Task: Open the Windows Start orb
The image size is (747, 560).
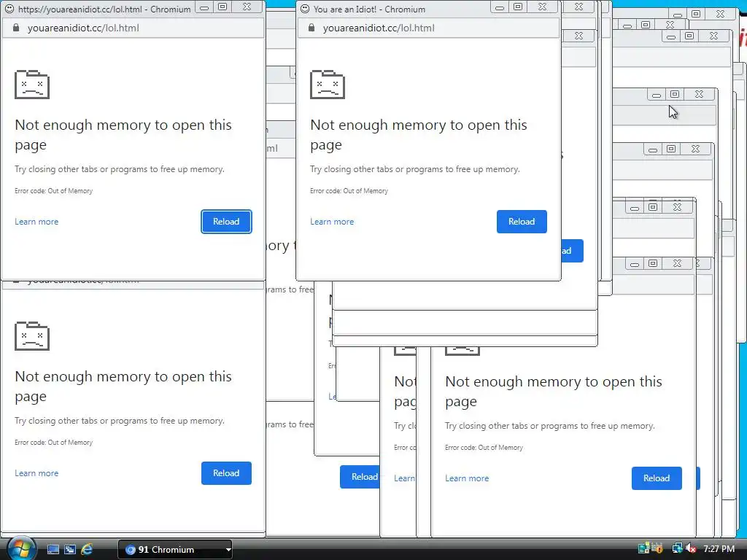Action: point(21,548)
